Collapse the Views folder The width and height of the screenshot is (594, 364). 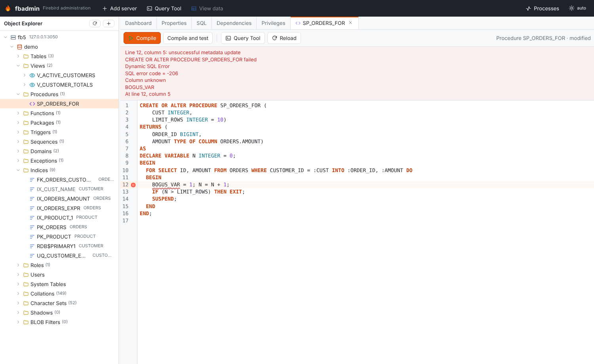pyautogui.click(x=18, y=66)
